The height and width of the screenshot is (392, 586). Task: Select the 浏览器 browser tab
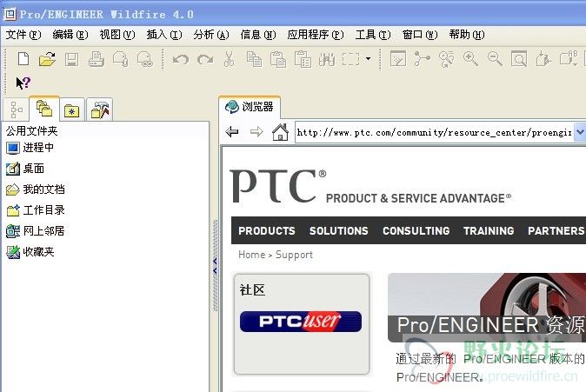[250, 107]
